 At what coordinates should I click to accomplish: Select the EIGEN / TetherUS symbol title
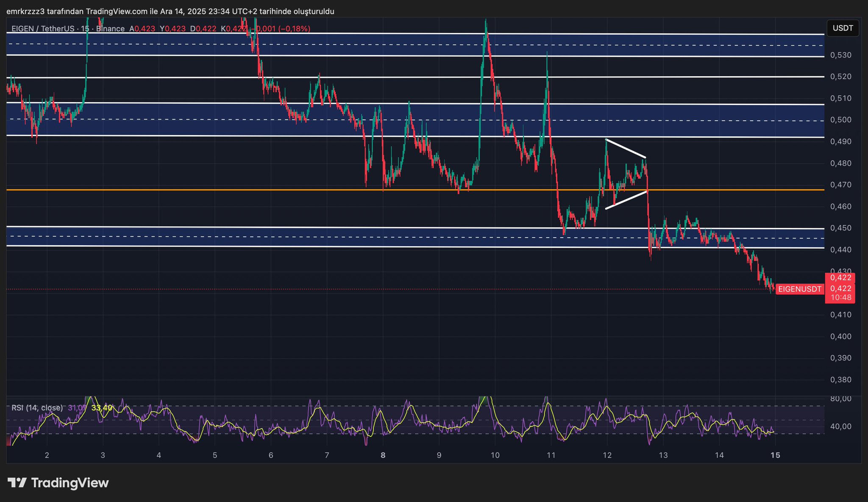coord(42,29)
